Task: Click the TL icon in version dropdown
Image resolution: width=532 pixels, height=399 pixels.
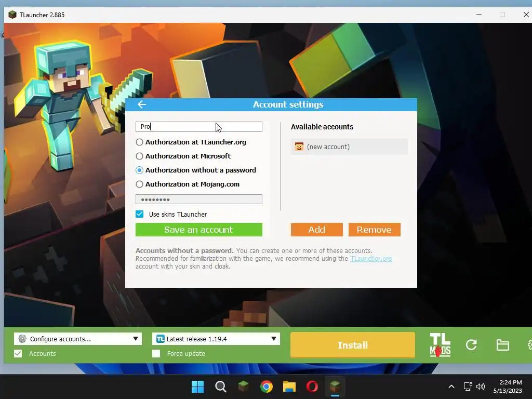Action: tap(161, 339)
